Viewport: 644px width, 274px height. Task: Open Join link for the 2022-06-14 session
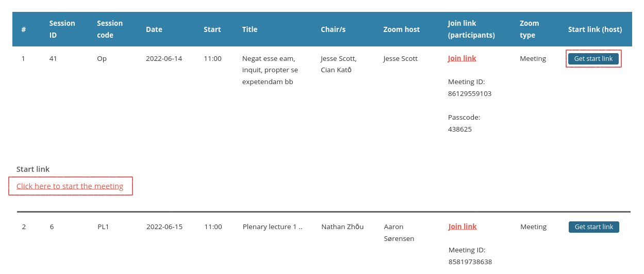[x=462, y=58]
